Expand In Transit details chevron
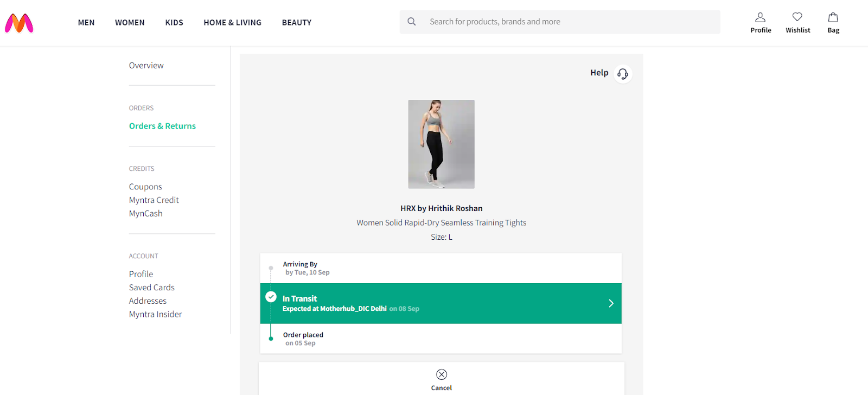This screenshot has width=868, height=395. coord(611,303)
